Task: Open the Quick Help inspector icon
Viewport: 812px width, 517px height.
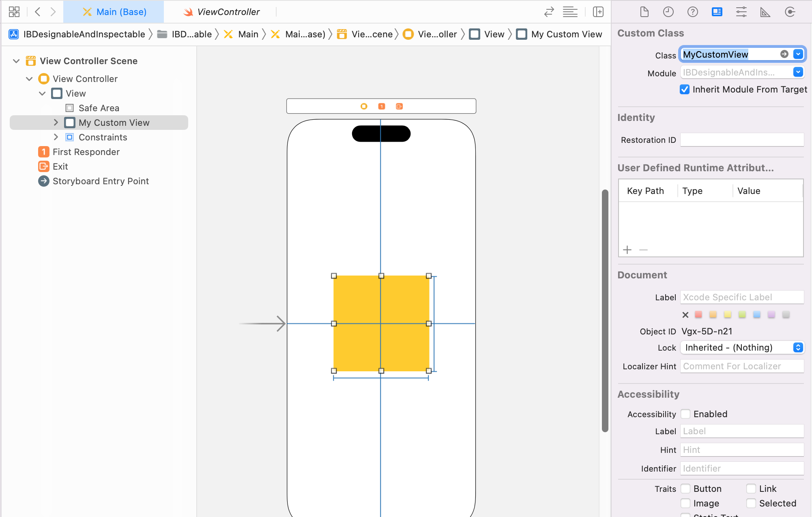Action: (692, 12)
